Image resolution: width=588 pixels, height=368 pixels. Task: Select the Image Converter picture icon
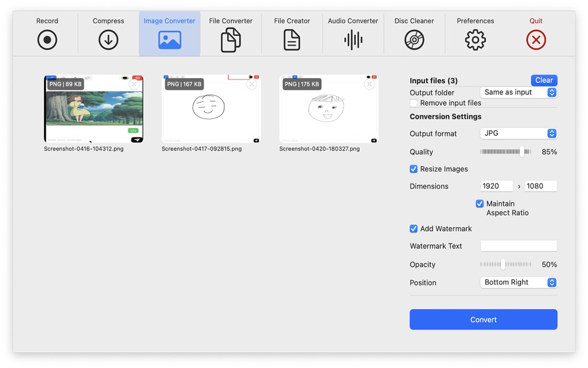point(170,40)
